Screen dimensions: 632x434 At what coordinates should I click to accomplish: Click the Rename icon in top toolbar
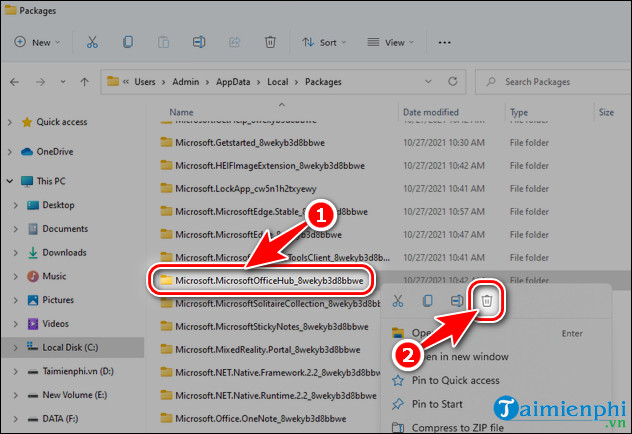tap(199, 42)
